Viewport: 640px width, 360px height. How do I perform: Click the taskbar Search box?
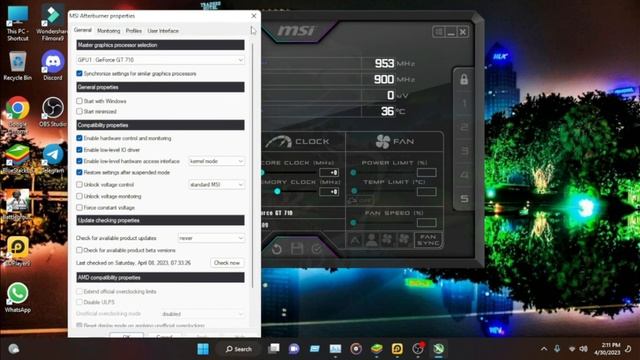[239, 349]
